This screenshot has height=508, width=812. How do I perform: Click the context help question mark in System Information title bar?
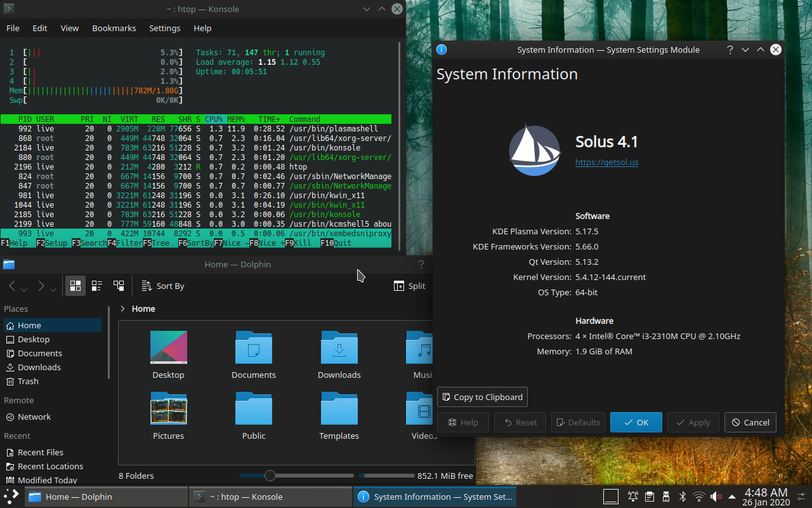click(730, 50)
